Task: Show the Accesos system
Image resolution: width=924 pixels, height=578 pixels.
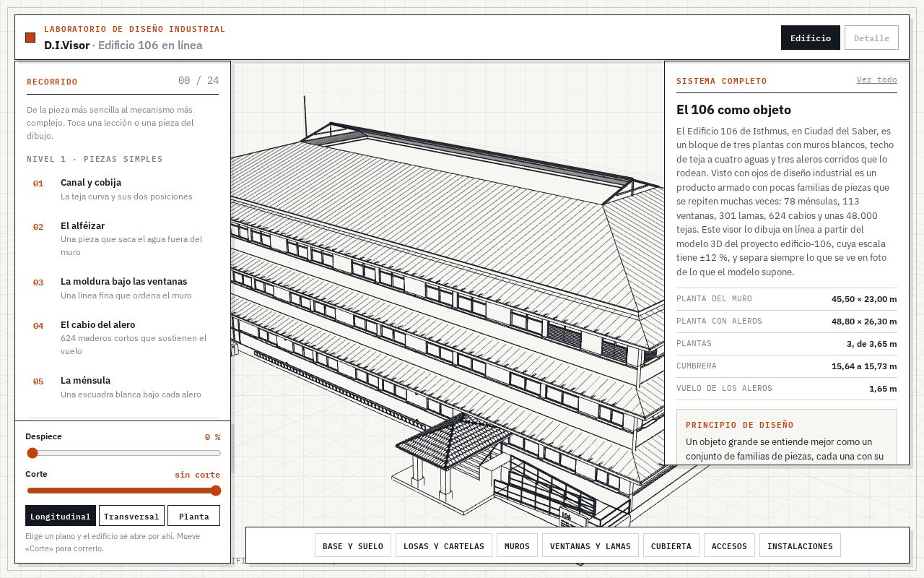Action: (729, 545)
